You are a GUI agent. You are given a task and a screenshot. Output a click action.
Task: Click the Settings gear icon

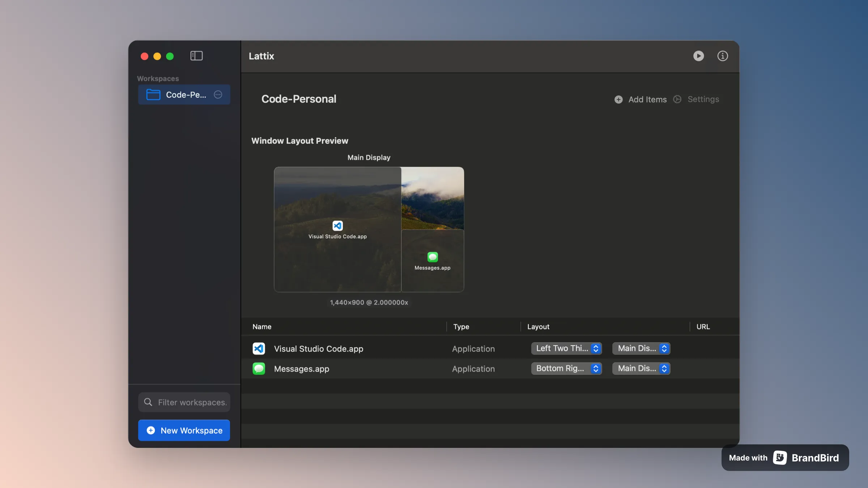677,99
